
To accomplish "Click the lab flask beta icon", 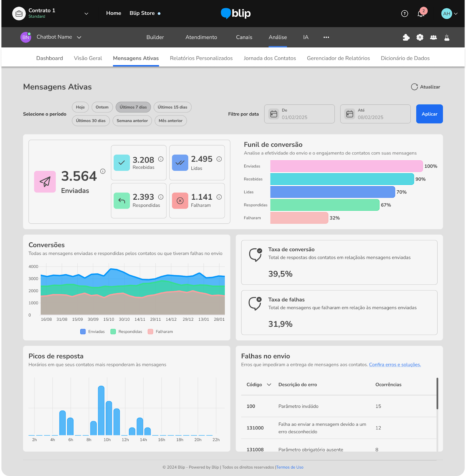I will (x=447, y=37).
